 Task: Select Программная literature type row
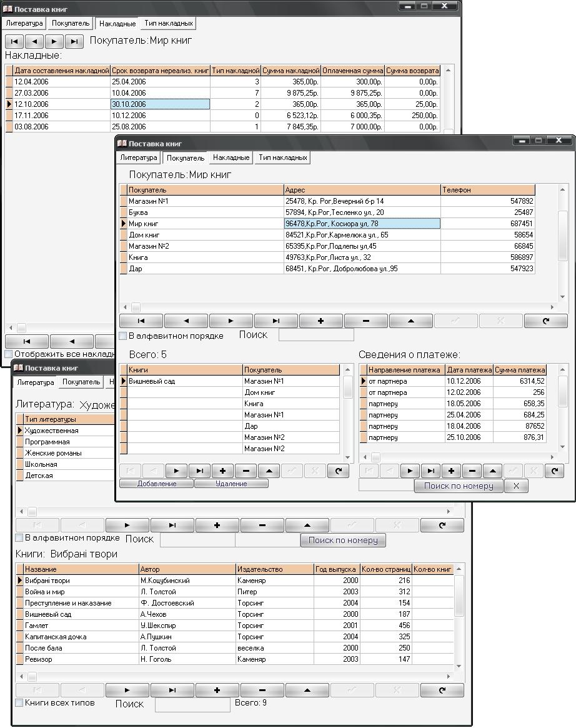click(65, 442)
